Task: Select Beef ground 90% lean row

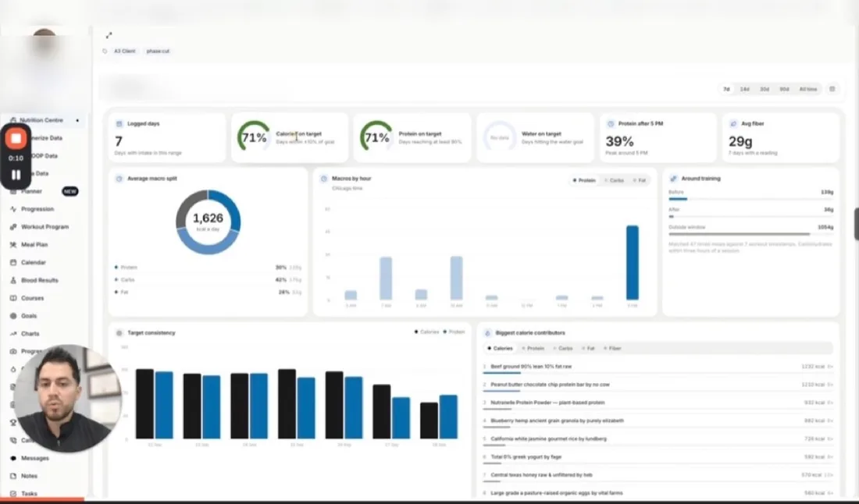Action: (x=658, y=367)
